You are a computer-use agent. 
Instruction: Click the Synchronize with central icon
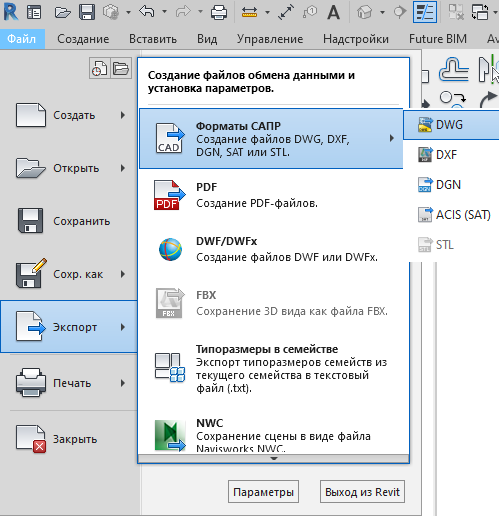(x=111, y=12)
